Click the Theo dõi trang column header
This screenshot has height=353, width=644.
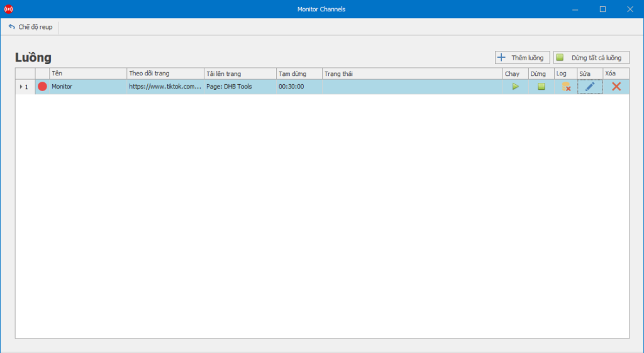point(165,73)
